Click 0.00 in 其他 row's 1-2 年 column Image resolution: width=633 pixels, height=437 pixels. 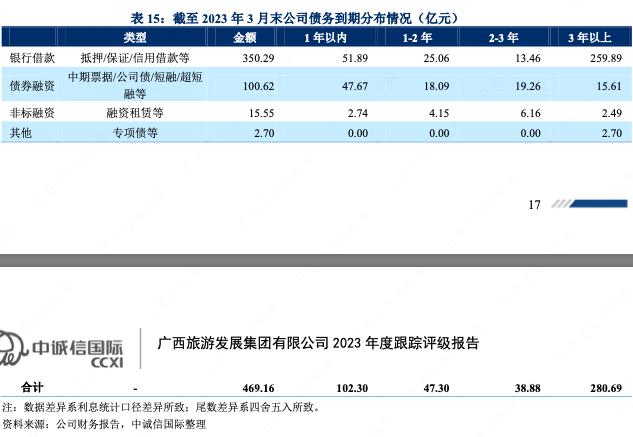point(439,133)
